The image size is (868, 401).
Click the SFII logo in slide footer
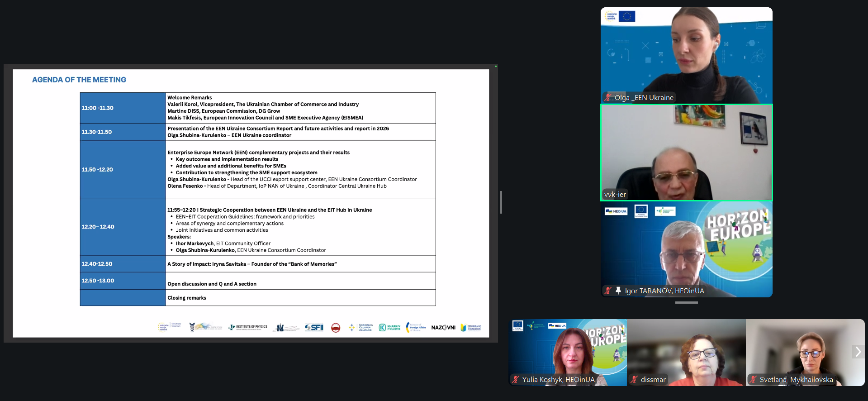314,327
